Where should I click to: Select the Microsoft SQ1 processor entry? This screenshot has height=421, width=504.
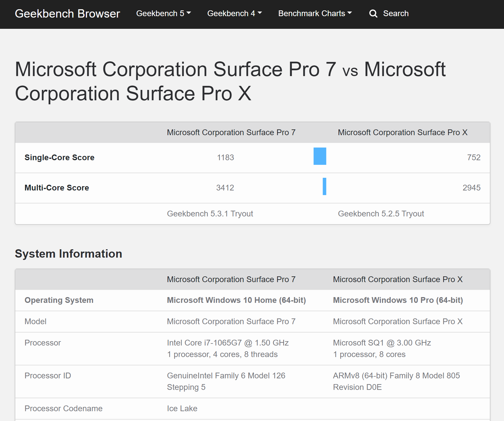point(382,343)
